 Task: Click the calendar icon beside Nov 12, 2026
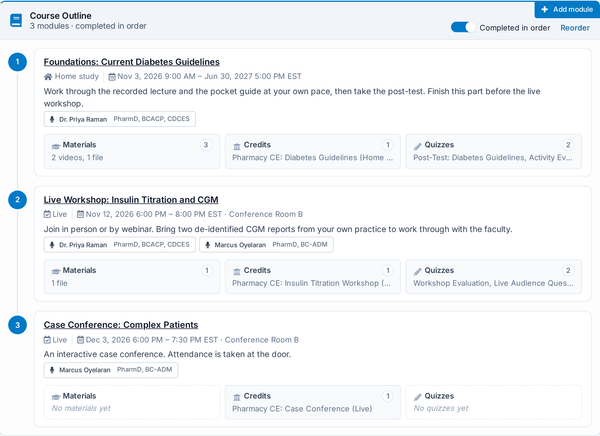[x=80, y=214]
